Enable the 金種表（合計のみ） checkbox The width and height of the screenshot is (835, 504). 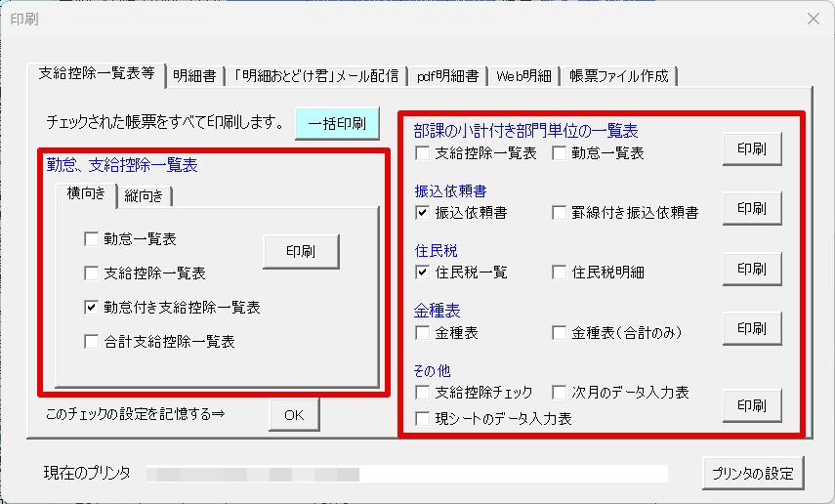560,333
